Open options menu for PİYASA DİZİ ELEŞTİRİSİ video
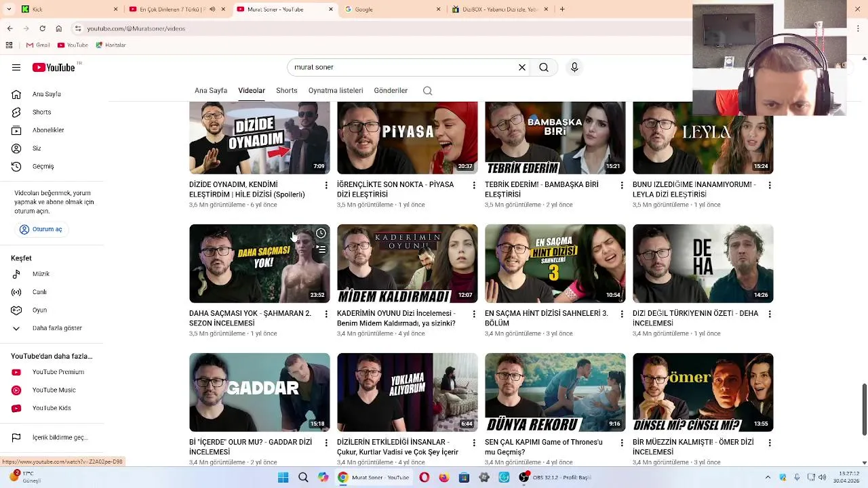The image size is (868, 488). tap(474, 185)
